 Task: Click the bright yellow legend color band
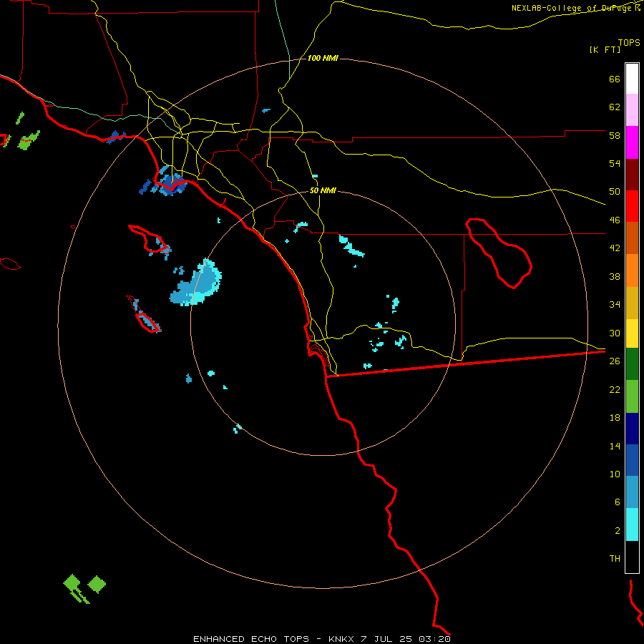[632, 333]
